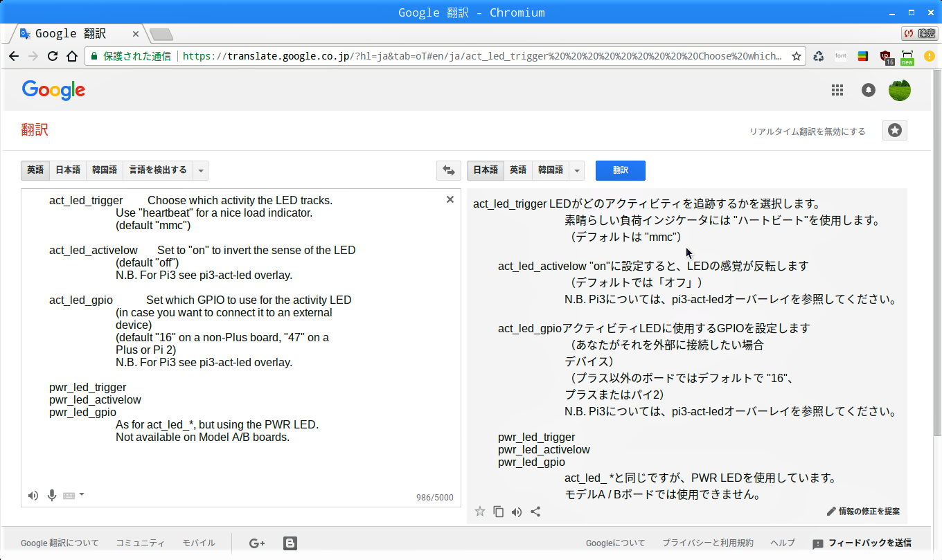The width and height of the screenshot is (942, 560).
Task: Open the yellow warning menu icon
Action: click(930, 56)
